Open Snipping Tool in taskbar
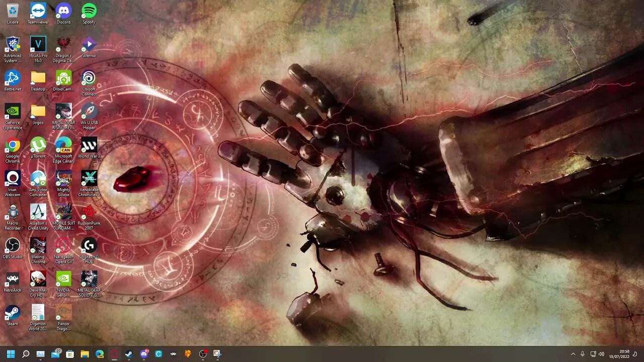 pyautogui.click(x=217, y=354)
